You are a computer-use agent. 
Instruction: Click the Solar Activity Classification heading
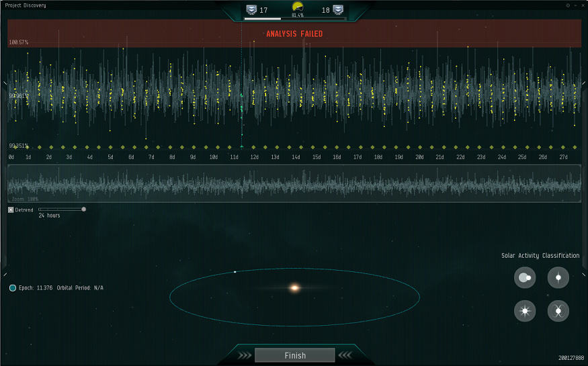[540, 255]
